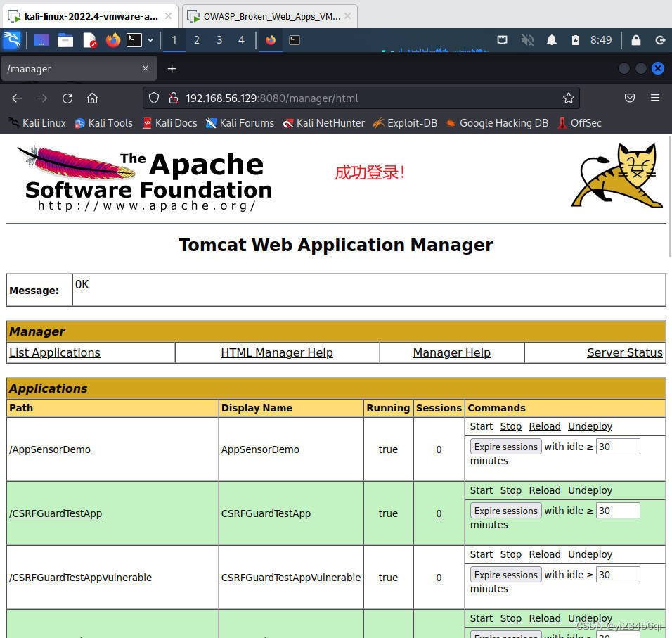Screen dimensions: 672x638
Task: Click the Server Status link
Action: pos(625,352)
